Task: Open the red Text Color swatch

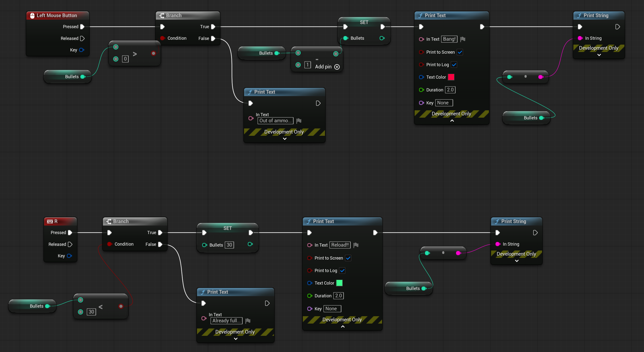Action: point(451,77)
